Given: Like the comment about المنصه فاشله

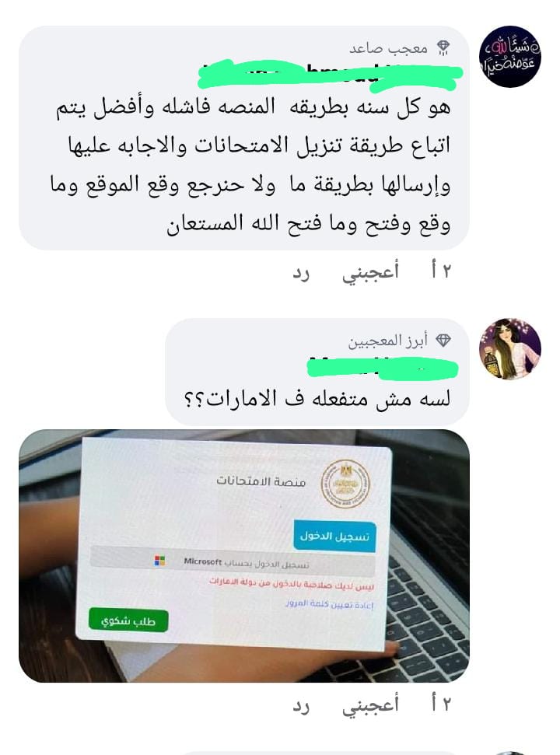Looking at the screenshot, I should click(x=370, y=272).
